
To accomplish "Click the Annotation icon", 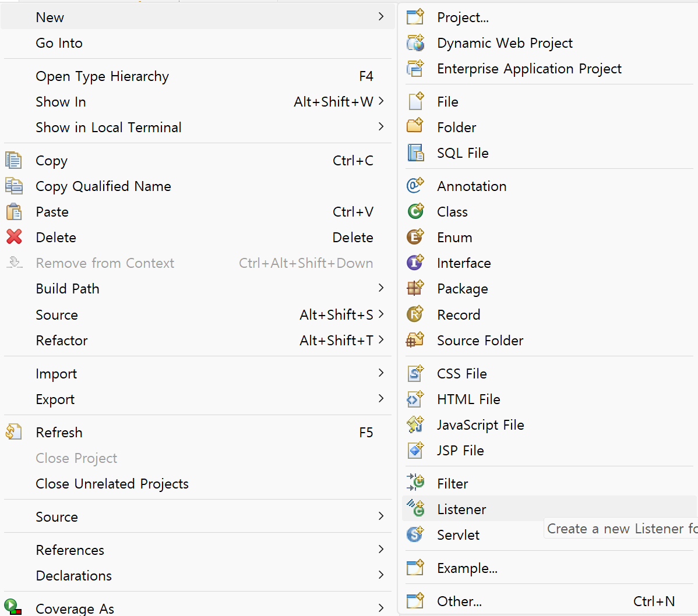I will click(x=415, y=186).
